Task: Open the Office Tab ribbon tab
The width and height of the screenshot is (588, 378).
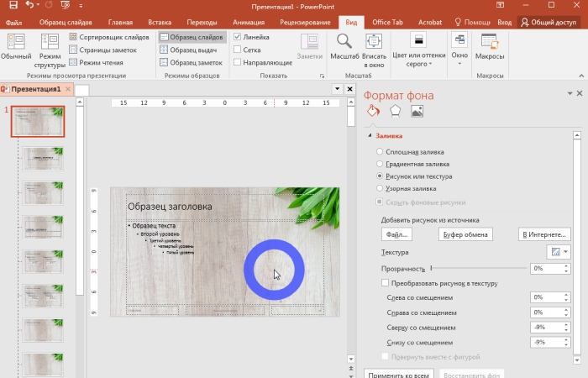Action: (x=387, y=22)
